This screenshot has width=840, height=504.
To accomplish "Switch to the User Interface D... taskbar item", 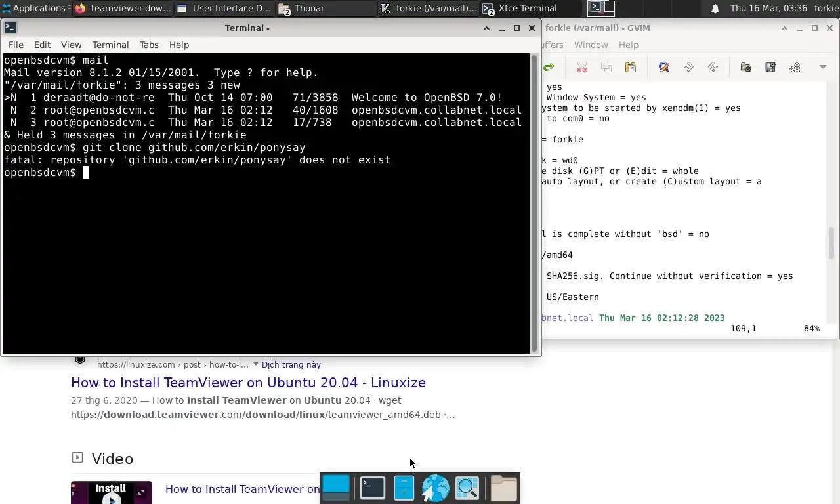I will point(224,8).
